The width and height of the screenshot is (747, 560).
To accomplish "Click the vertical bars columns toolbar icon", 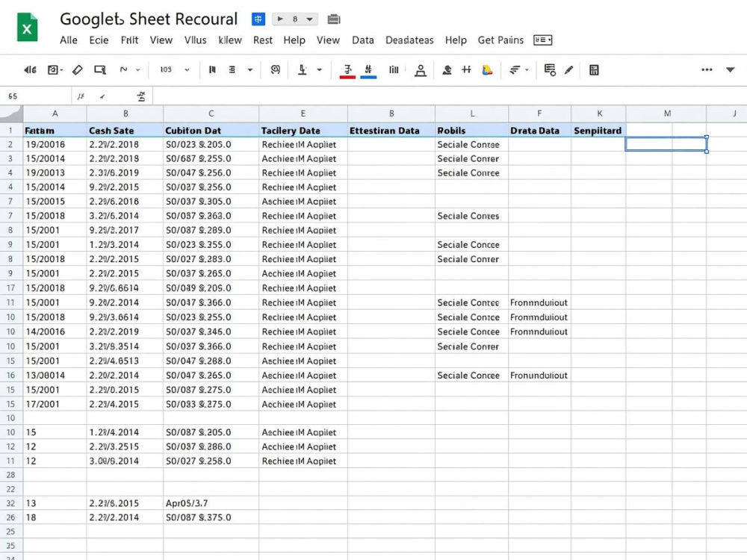I will (394, 70).
